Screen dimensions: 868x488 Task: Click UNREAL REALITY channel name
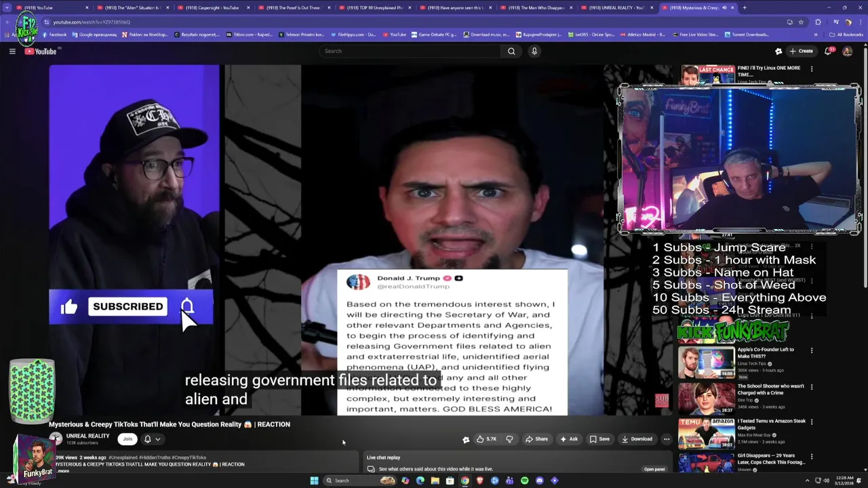87,436
